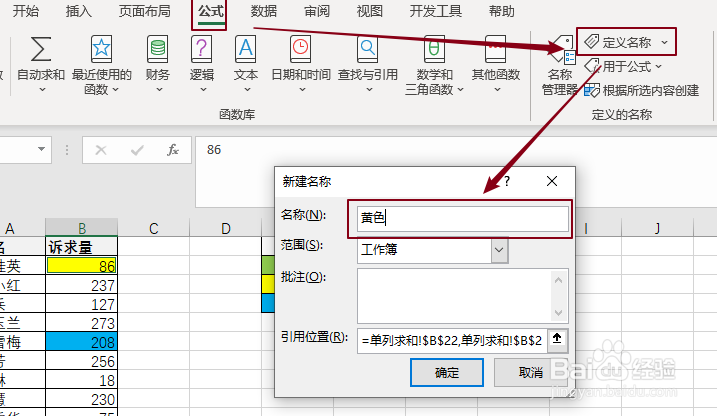Image resolution: width=717 pixels, height=416 pixels.
Task: Open the Math and Trig functions icon
Action: coord(434,49)
